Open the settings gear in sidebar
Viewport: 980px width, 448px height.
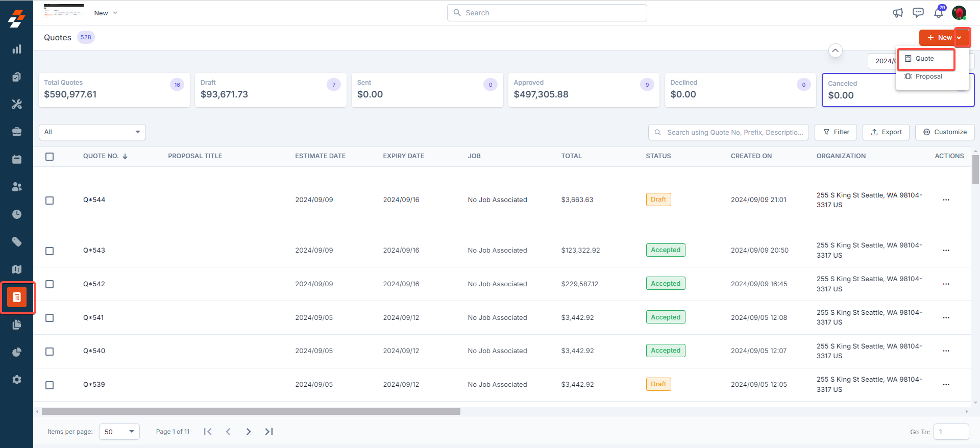(17, 380)
